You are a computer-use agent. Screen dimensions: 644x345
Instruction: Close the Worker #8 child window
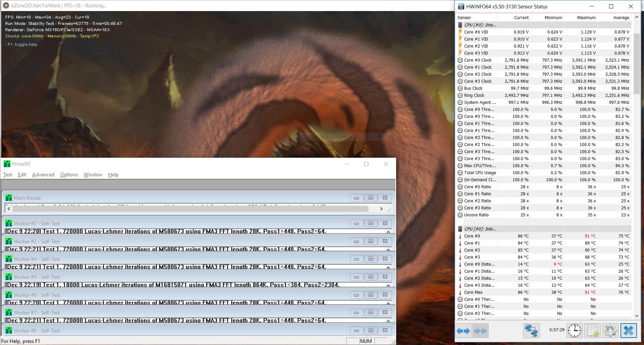[x=385, y=330]
